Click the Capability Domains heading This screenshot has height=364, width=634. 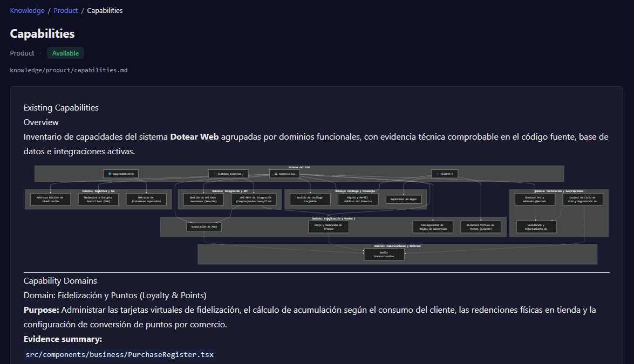(60, 281)
